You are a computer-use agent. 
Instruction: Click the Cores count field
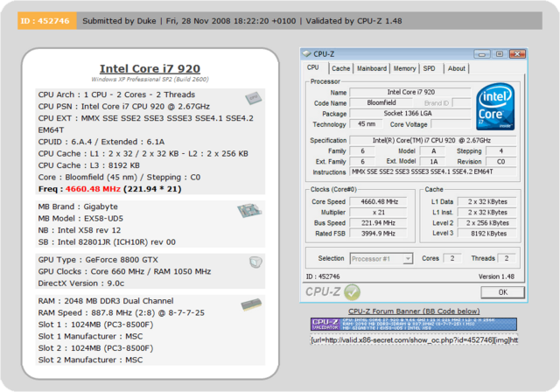pos(452,258)
